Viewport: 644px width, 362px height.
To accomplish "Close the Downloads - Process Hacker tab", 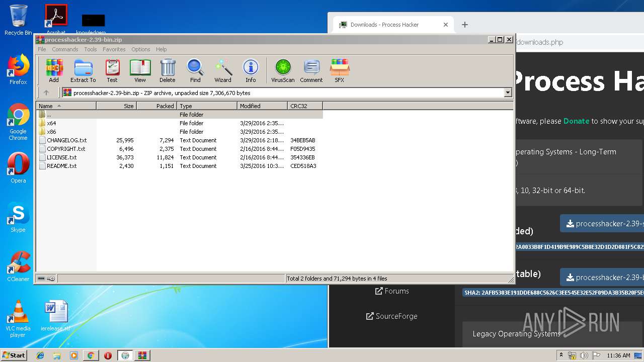I will point(445,25).
